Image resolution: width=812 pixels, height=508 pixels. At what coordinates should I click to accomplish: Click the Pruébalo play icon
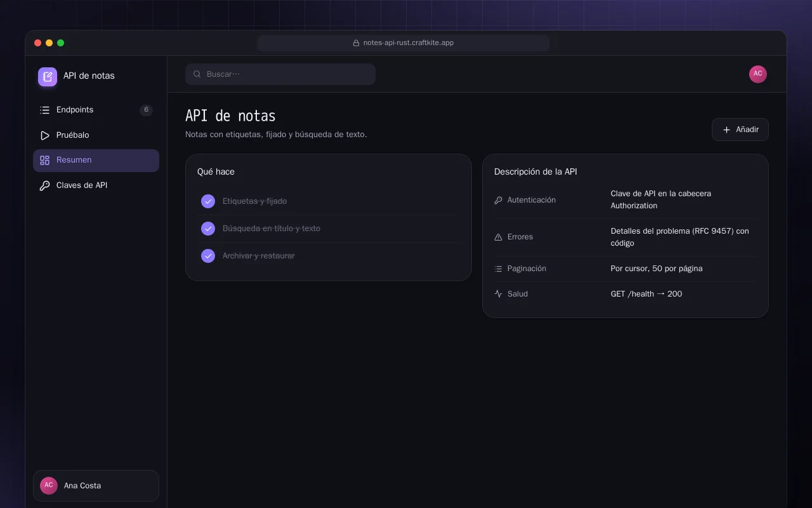point(44,135)
